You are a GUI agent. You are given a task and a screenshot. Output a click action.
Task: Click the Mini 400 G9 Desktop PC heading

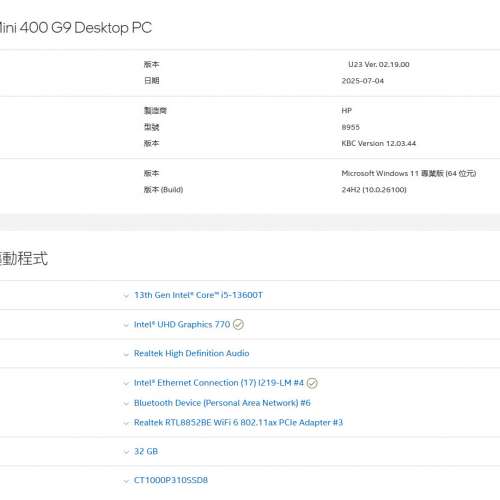(x=75, y=27)
